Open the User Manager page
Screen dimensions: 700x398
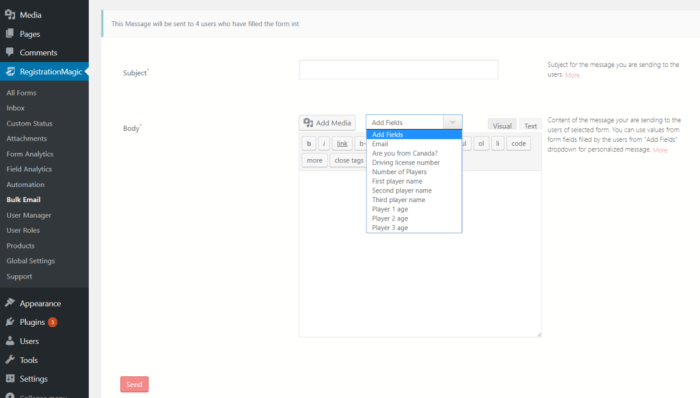click(x=29, y=215)
